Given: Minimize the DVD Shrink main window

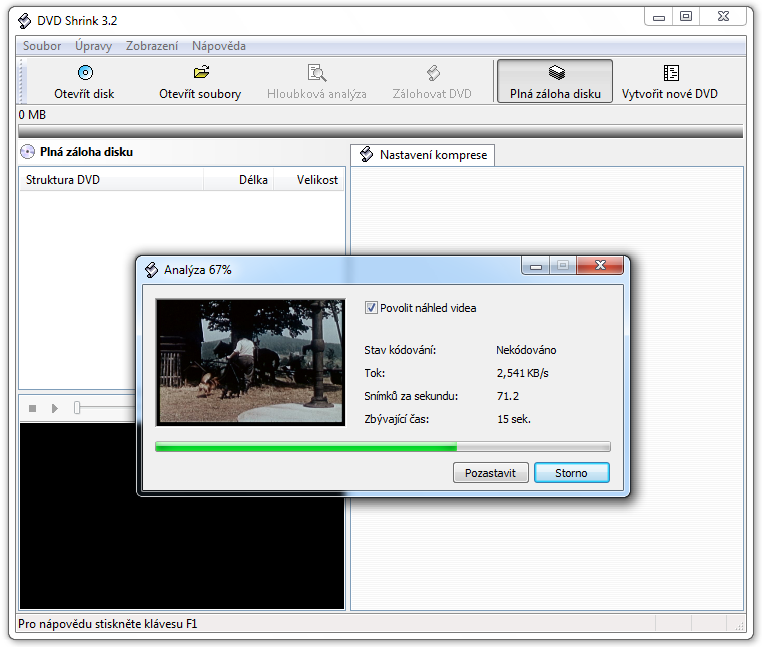Looking at the screenshot, I should (x=658, y=17).
